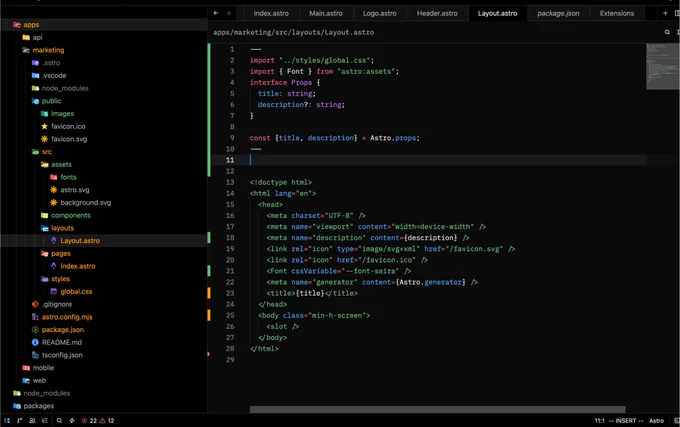Expand the mobile folder

point(39,368)
